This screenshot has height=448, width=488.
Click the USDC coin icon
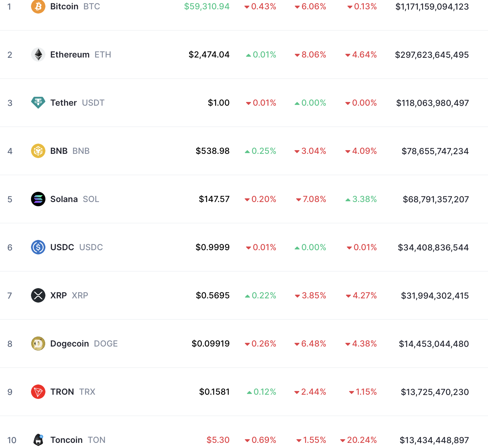(38, 247)
